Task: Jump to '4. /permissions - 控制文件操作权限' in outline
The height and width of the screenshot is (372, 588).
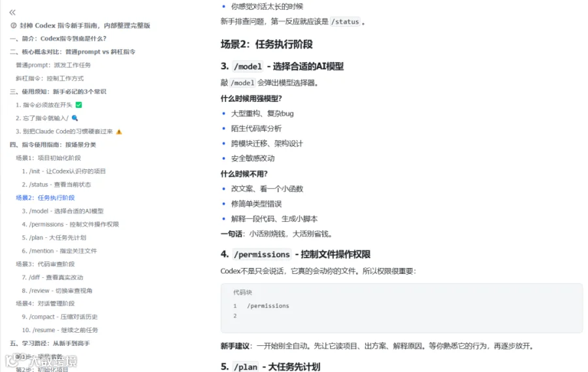Action: (x=70, y=224)
